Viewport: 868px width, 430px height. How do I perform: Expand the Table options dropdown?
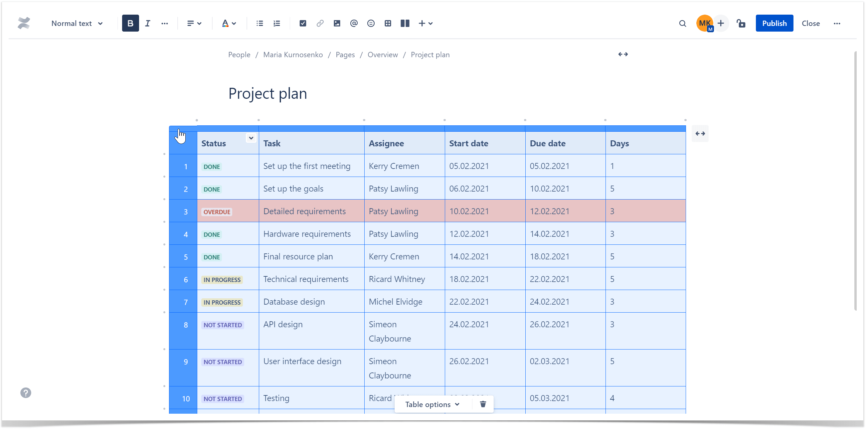[432, 404]
